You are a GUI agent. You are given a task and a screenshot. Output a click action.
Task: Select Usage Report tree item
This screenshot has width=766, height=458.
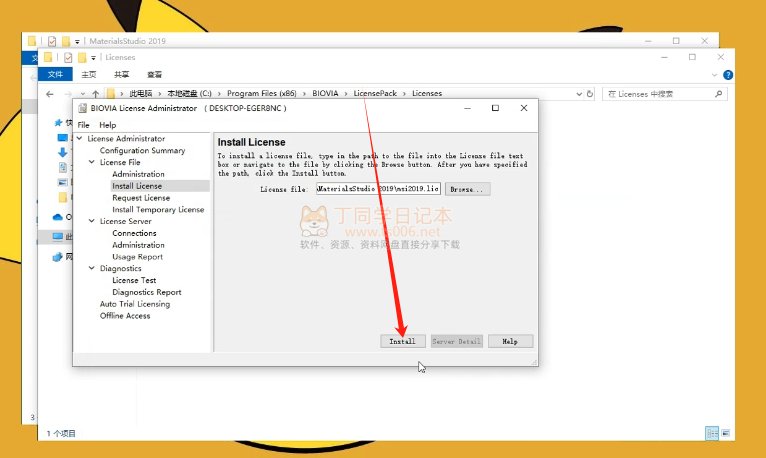pyautogui.click(x=137, y=257)
